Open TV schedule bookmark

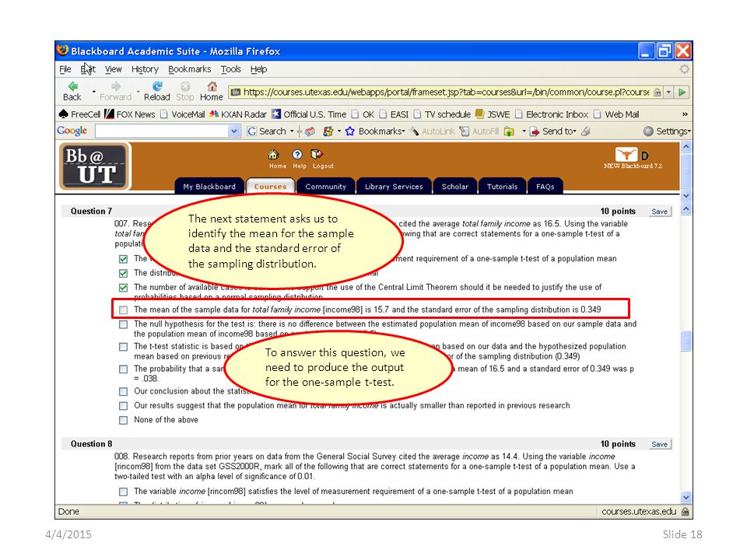442,114
